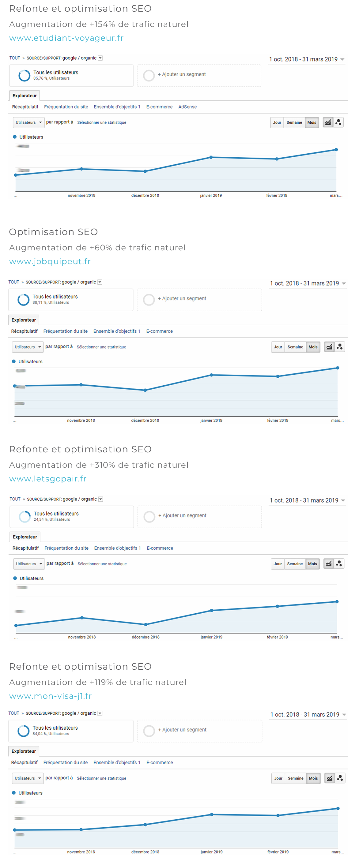Select Mois granularity on letsgopair chart
Viewport: 359px width, 868px height.
[312, 564]
